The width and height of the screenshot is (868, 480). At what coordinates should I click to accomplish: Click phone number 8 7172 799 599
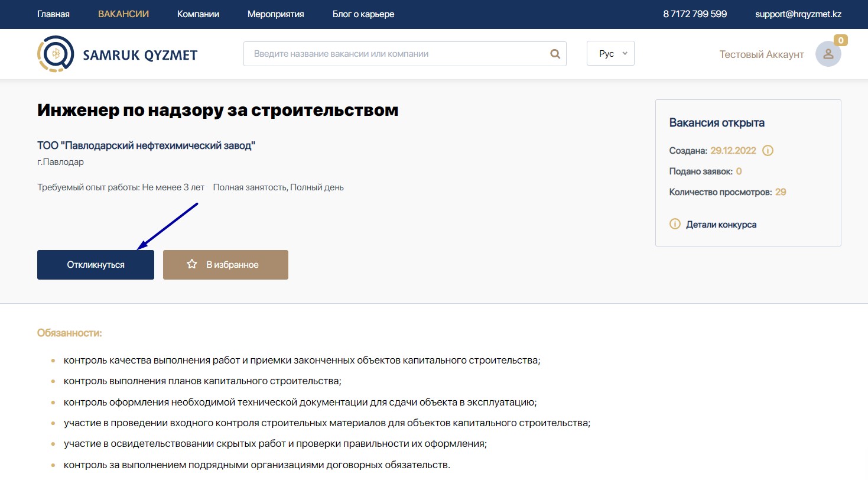[695, 14]
